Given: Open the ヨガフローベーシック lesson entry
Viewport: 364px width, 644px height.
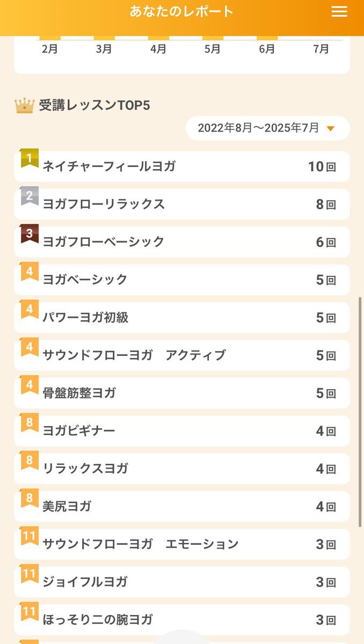Looking at the screenshot, I should click(182, 242).
